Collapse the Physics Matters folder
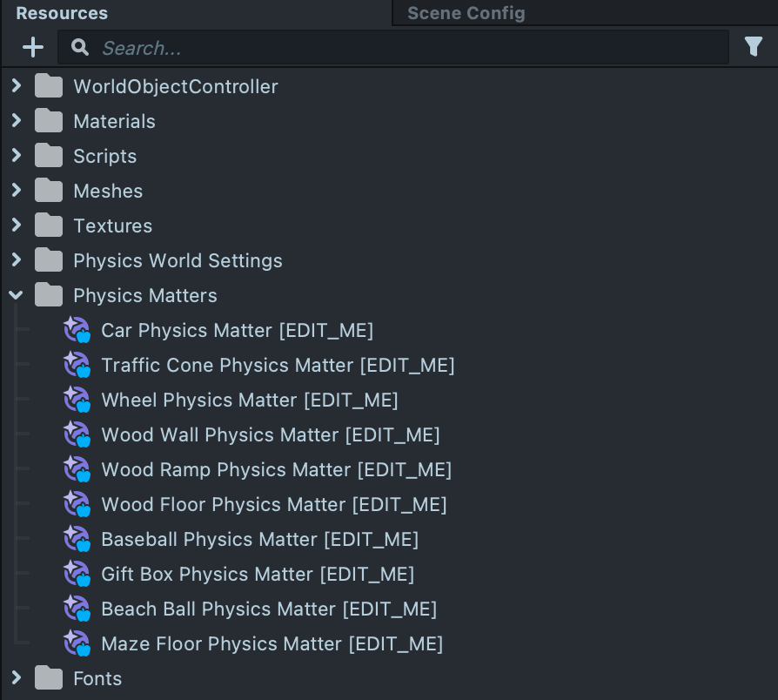Image resolution: width=778 pixels, height=700 pixels. (16, 295)
